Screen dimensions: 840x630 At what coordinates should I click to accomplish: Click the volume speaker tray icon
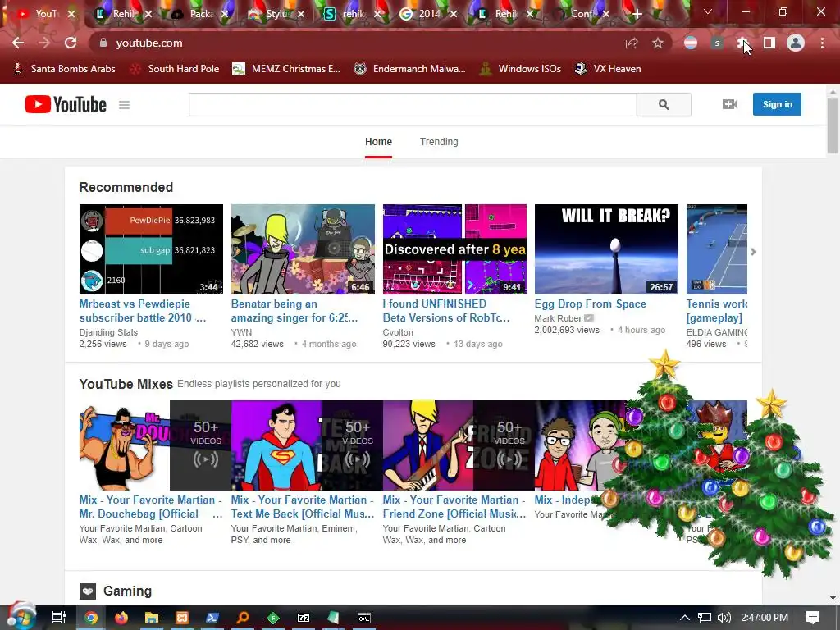coord(724,618)
